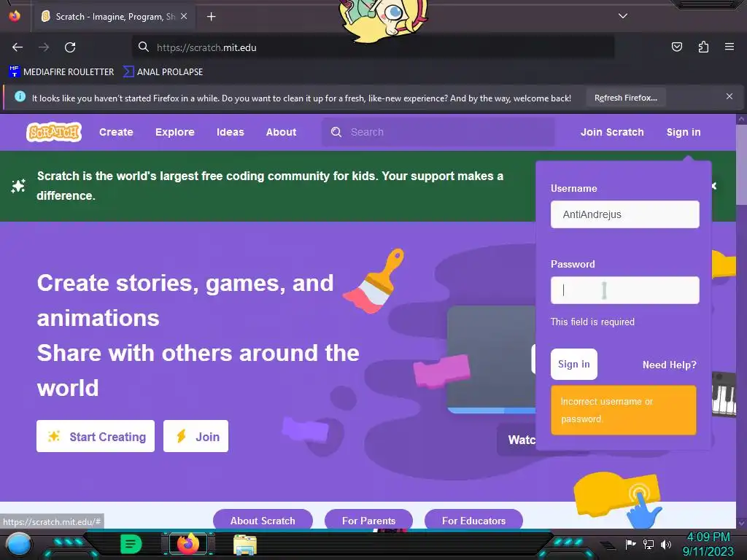Open the About menu item
747x560 pixels.
pyautogui.click(x=281, y=132)
